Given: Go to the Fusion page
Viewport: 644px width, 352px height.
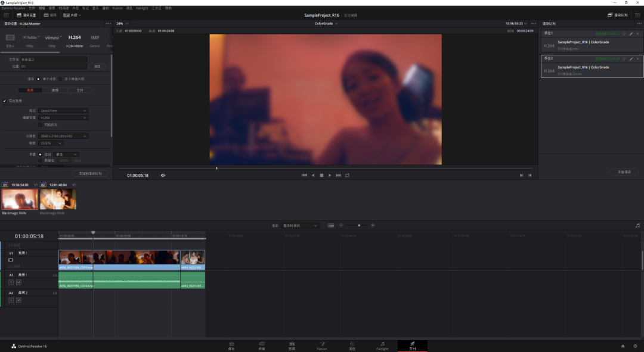Looking at the screenshot, I should 322,346.
